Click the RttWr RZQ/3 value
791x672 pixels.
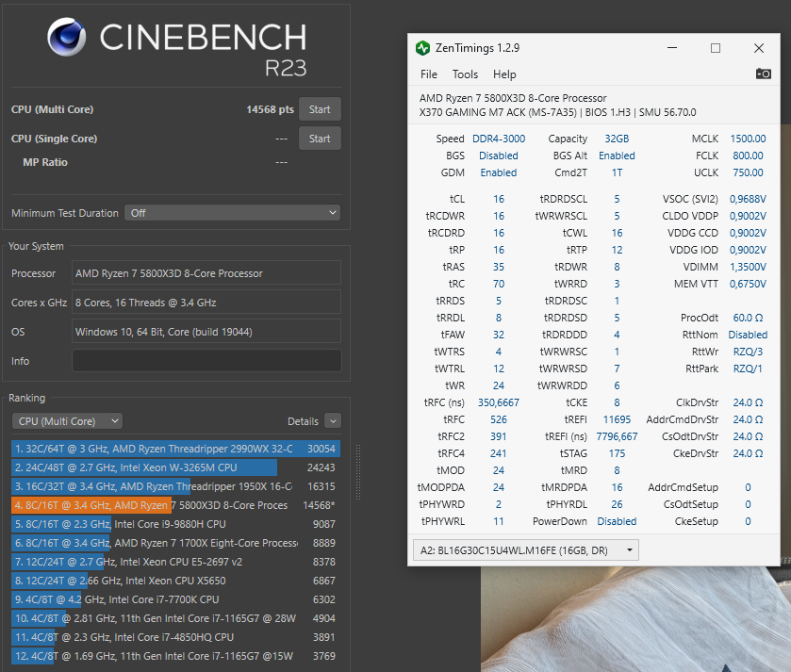coord(748,352)
